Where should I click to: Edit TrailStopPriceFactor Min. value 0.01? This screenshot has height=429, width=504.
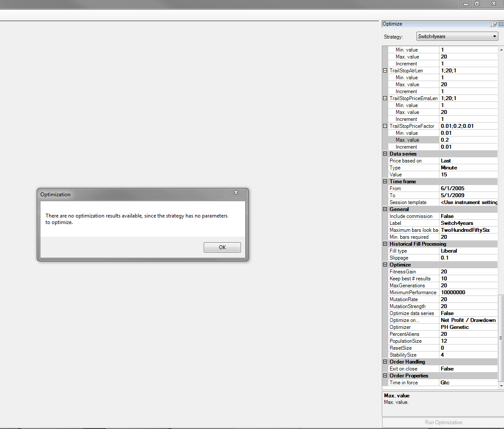(468, 133)
